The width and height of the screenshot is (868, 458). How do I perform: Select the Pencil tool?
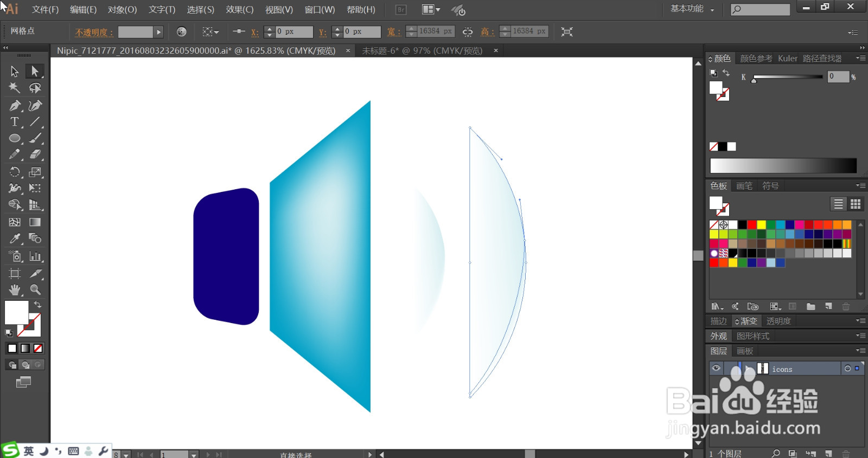[x=15, y=154]
